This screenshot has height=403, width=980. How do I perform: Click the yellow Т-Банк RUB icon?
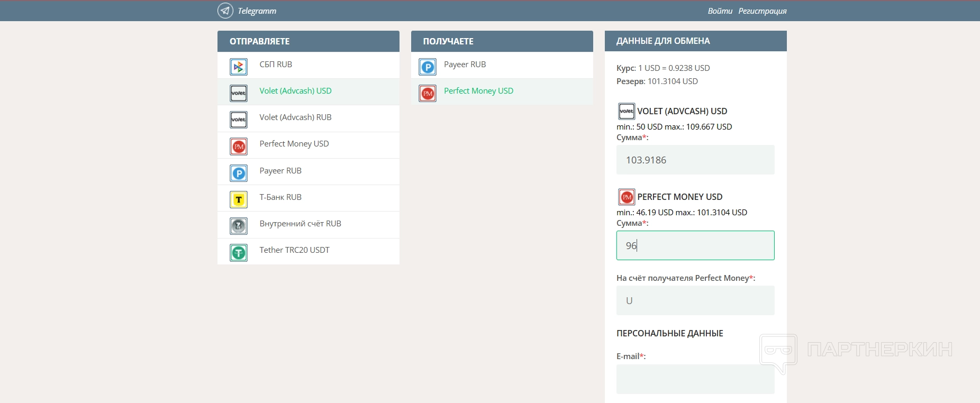pos(239,199)
